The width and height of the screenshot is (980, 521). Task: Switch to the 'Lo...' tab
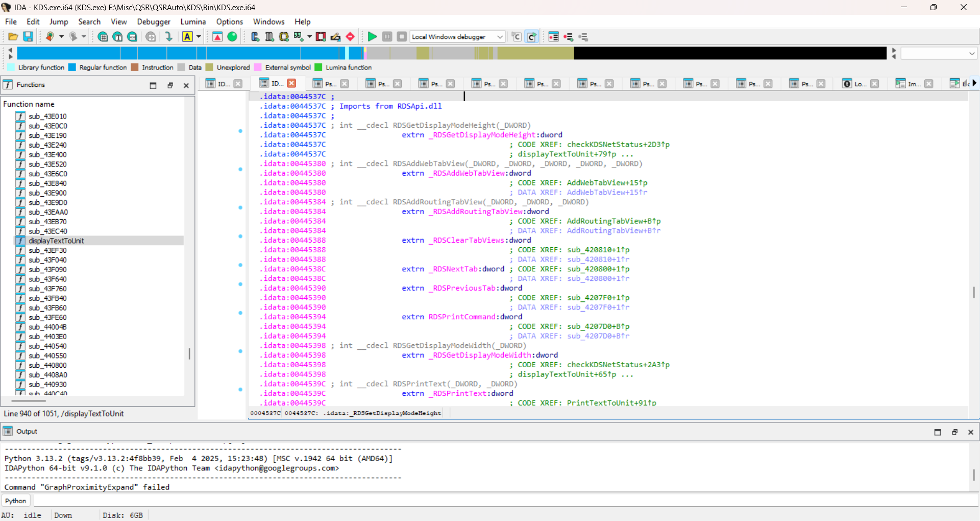[x=862, y=84]
